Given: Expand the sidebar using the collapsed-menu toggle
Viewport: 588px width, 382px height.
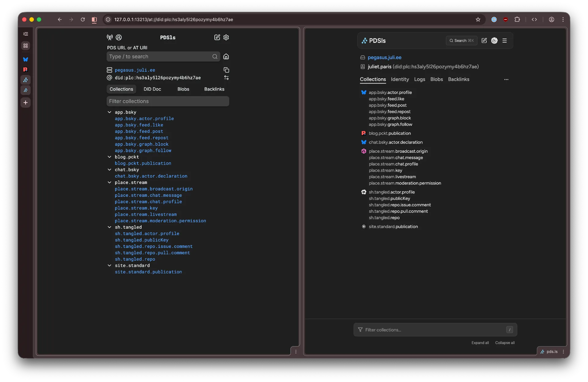Looking at the screenshot, I should coord(26,34).
